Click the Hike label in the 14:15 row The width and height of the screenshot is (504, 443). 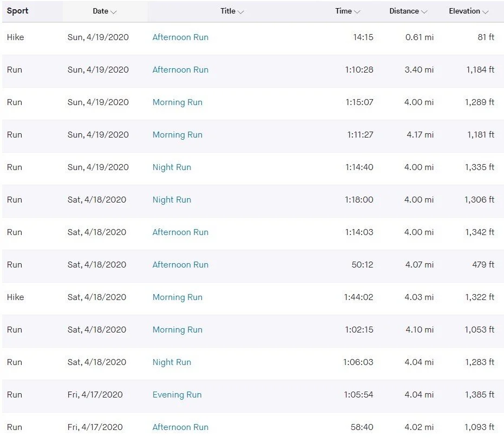tap(15, 37)
